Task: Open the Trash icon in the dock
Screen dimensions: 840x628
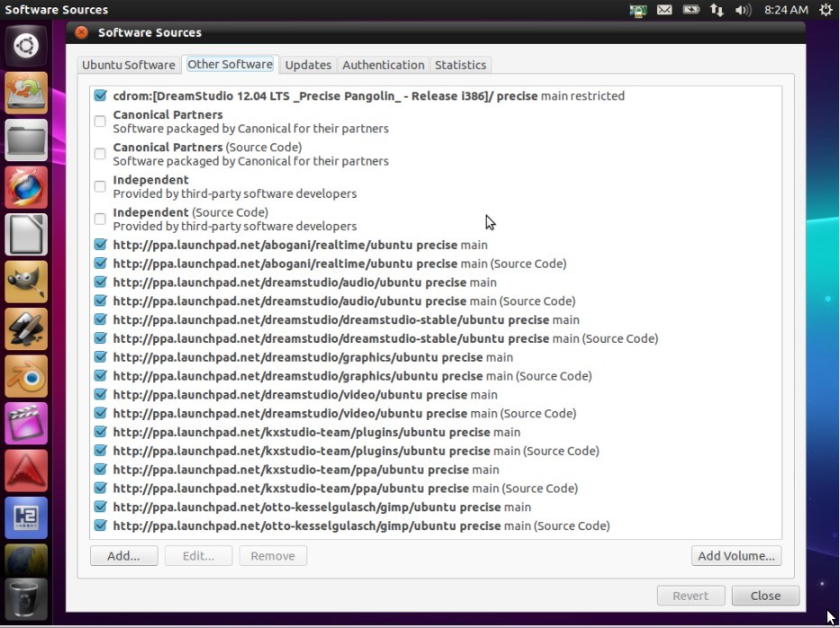Action: [26, 598]
